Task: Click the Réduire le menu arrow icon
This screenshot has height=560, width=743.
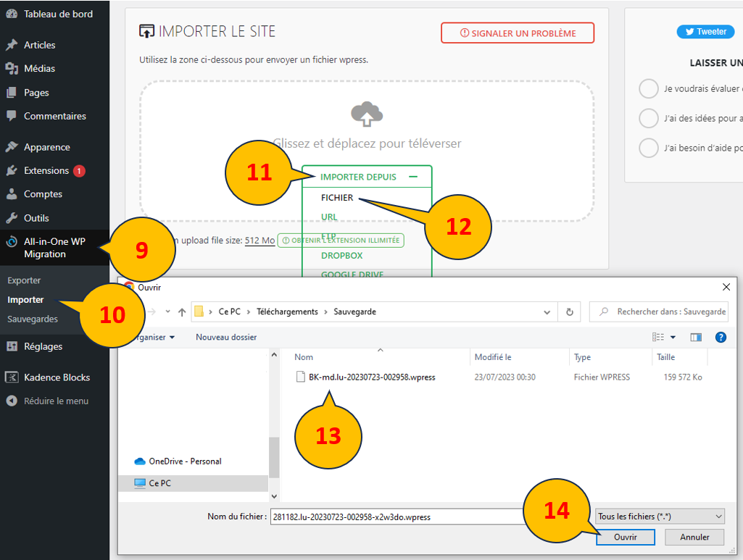Action: tap(12, 401)
